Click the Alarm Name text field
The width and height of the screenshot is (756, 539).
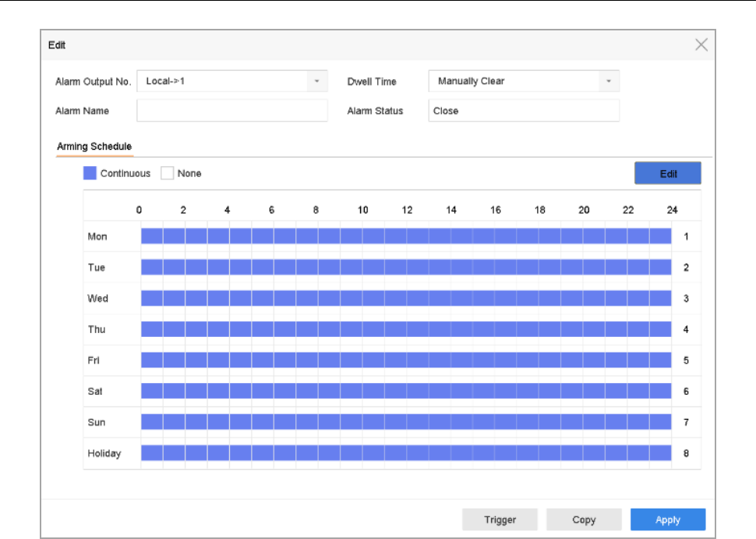tap(232, 111)
